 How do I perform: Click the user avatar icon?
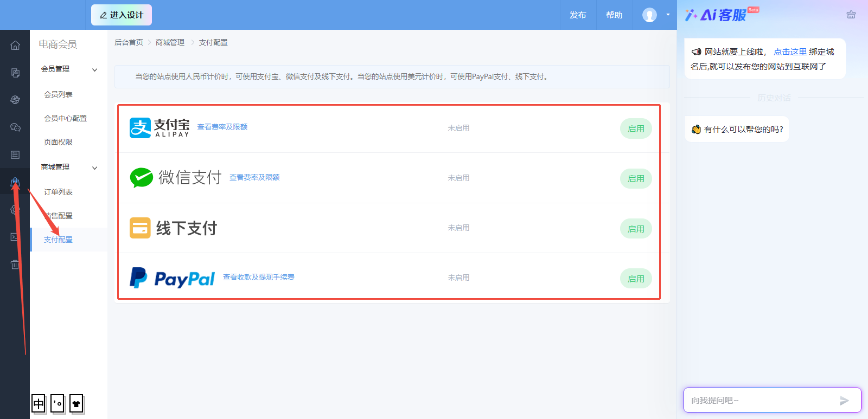coord(649,15)
